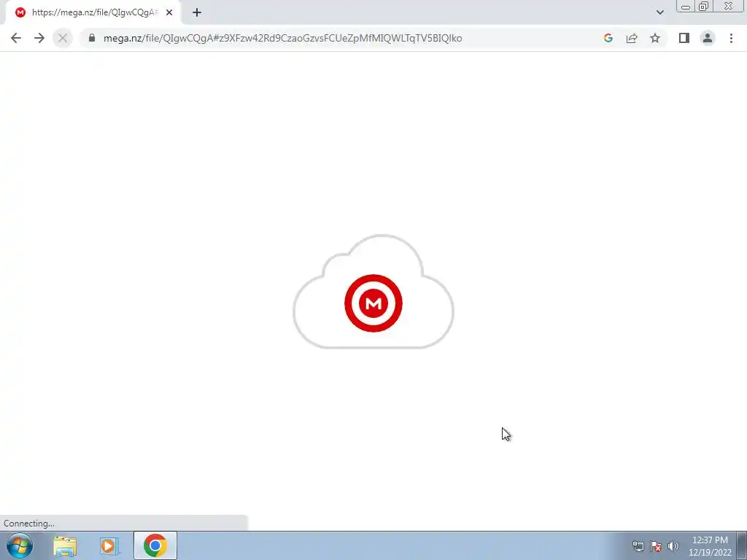Open the tab search dropdown arrow
This screenshot has height=560, width=747.
point(659,12)
